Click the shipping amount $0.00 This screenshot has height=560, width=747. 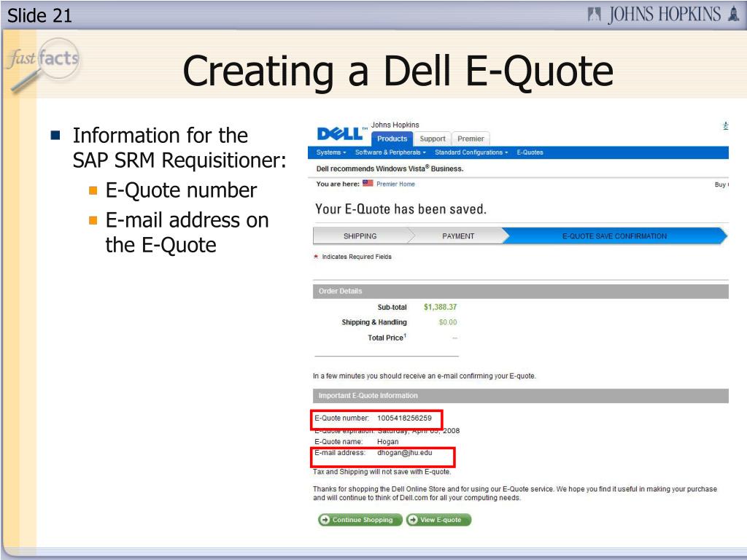tap(448, 322)
